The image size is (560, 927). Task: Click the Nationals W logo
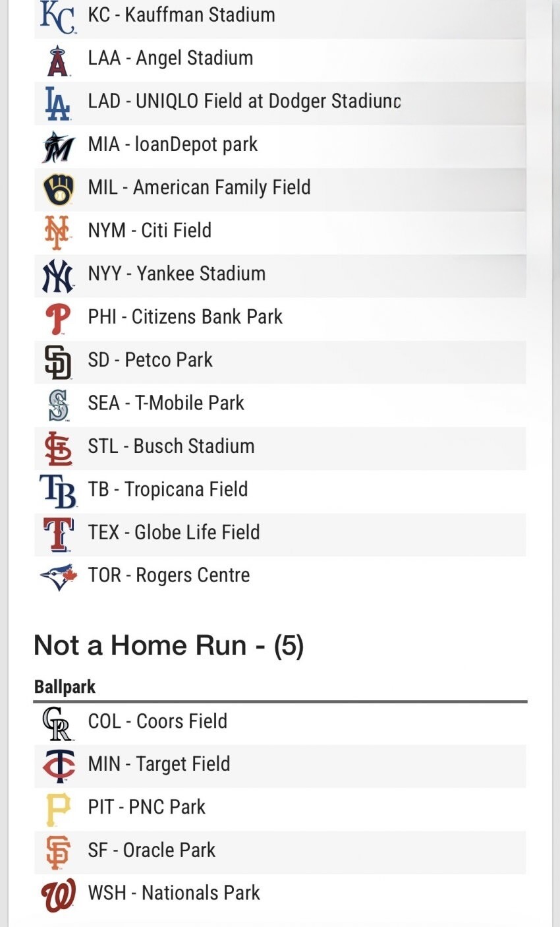pyautogui.click(x=58, y=895)
